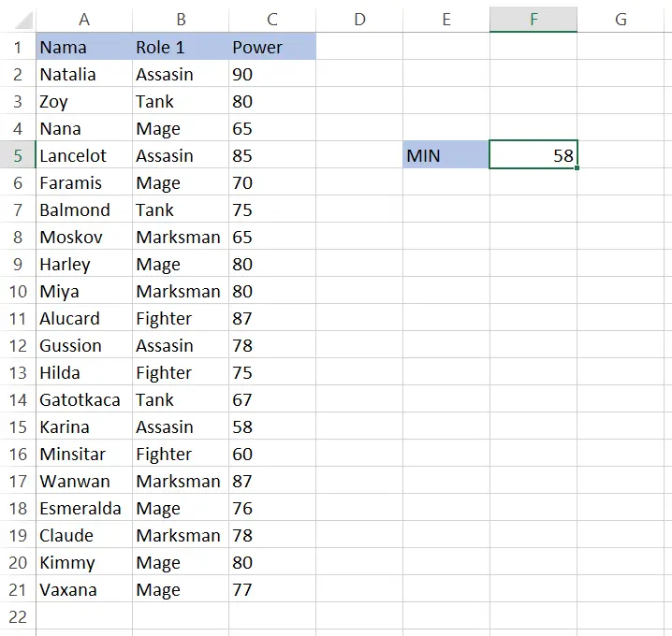Select the cell containing 'Harley'
672x636 pixels.
pyautogui.click(x=84, y=264)
